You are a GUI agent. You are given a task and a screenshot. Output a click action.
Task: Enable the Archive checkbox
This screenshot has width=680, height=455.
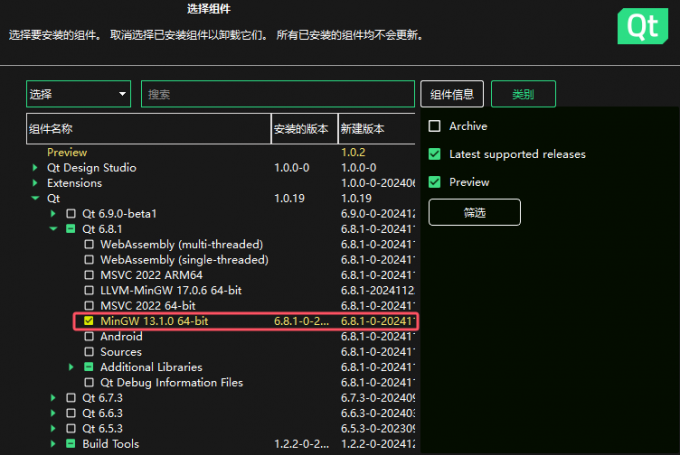pyautogui.click(x=435, y=126)
